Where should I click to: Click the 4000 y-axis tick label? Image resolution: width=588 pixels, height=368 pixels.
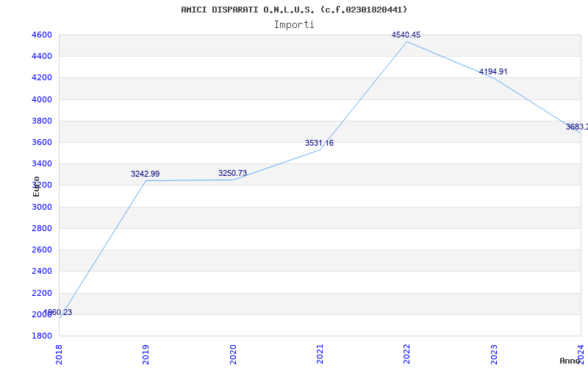point(42,99)
